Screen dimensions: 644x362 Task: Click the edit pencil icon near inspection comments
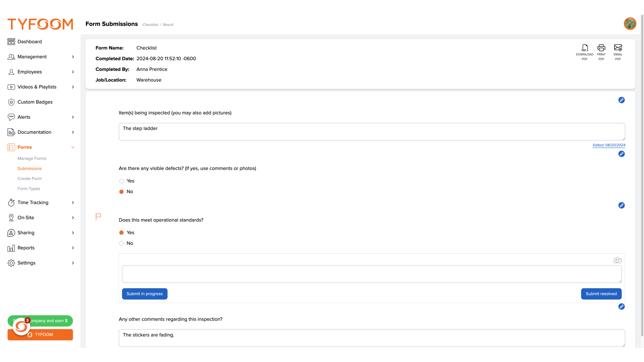click(x=622, y=306)
